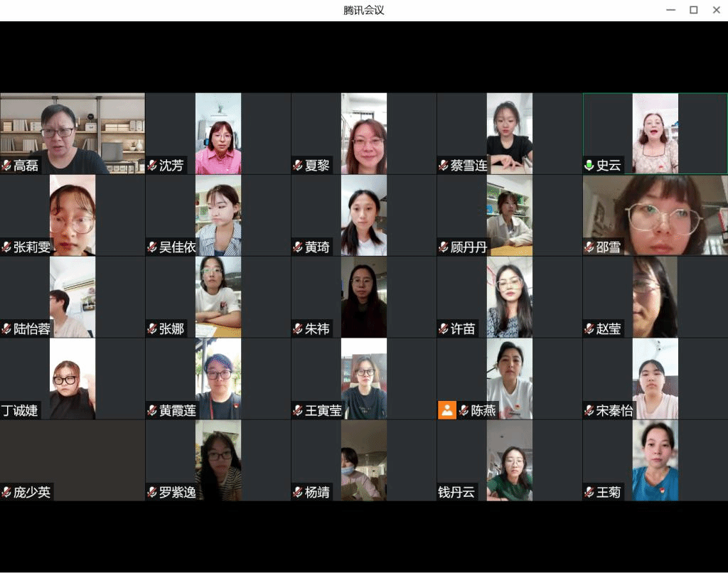The image size is (728, 573).
Task: Click the muted mic icon beside 黄琦
Action: click(298, 247)
